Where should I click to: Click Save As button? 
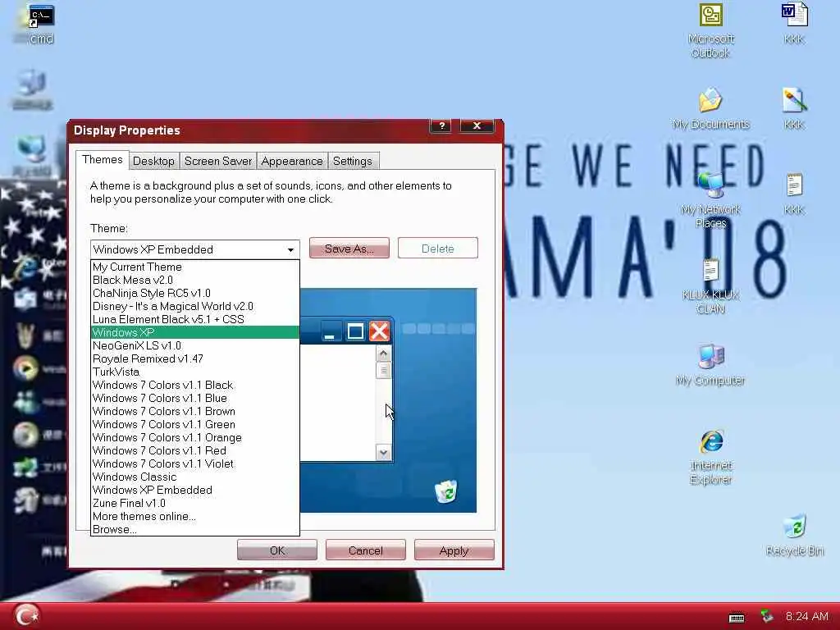[x=349, y=249]
